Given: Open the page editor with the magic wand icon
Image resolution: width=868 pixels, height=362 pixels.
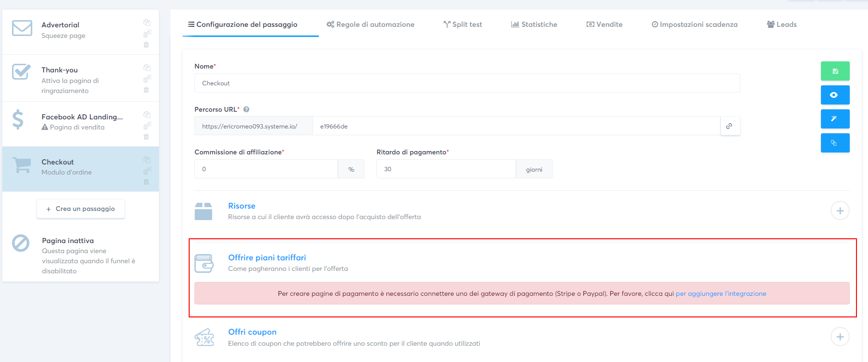Looking at the screenshot, I should click(835, 118).
